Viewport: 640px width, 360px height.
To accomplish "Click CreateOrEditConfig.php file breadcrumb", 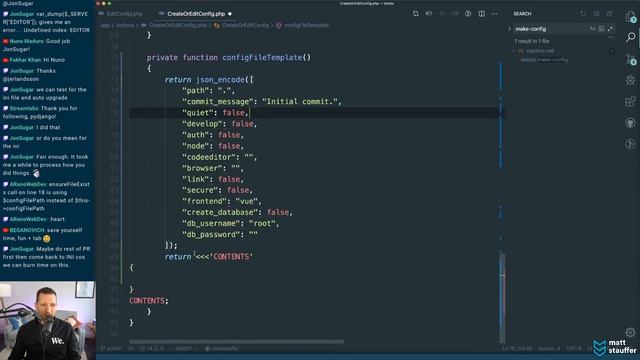I will coord(178,25).
